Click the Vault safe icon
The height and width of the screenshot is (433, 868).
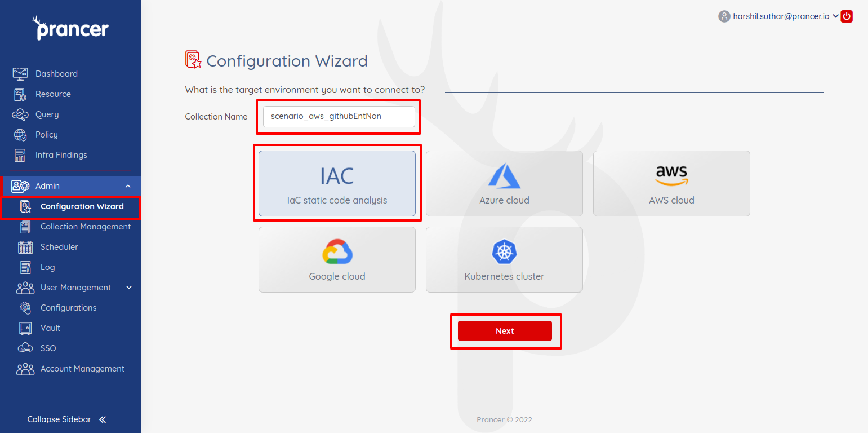click(x=25, y=328)
